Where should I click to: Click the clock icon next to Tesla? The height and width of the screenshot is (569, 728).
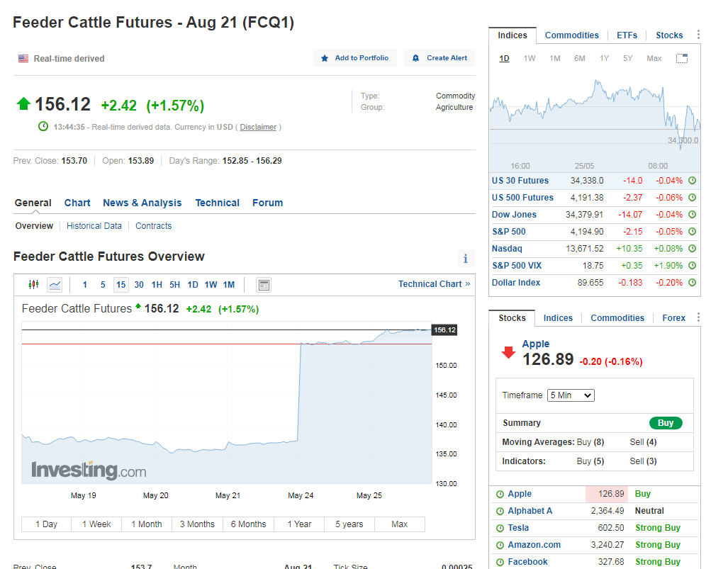click(500, 528)
